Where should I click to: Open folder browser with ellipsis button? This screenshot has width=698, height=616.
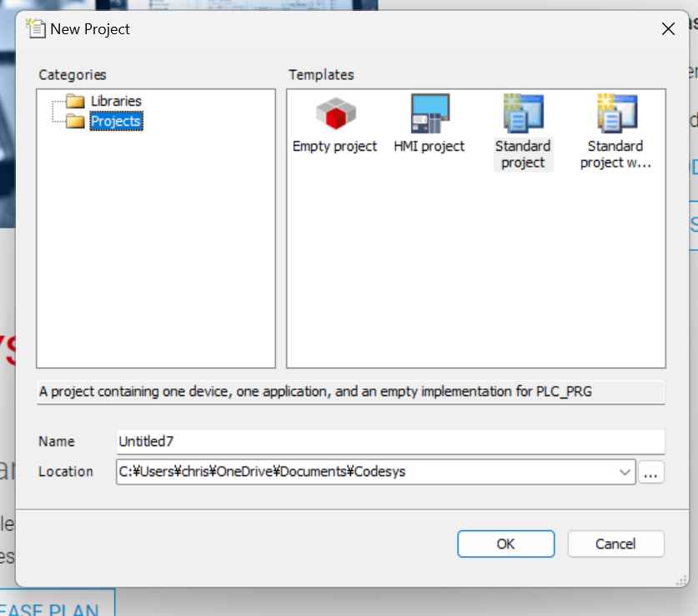pos(650,473)
